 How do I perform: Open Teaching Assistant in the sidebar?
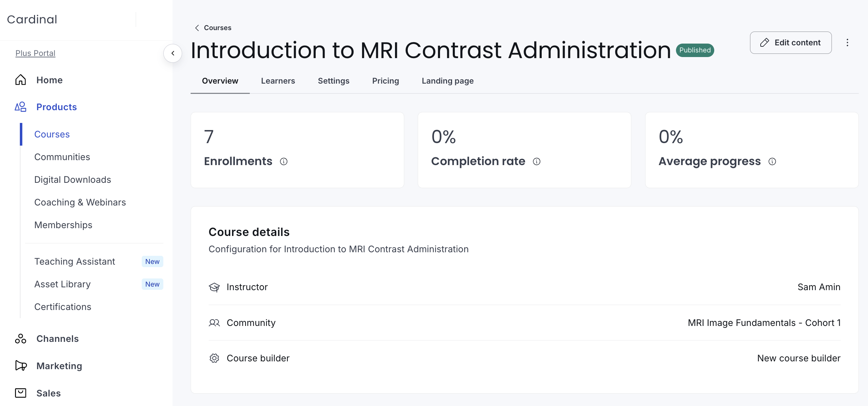75,261
